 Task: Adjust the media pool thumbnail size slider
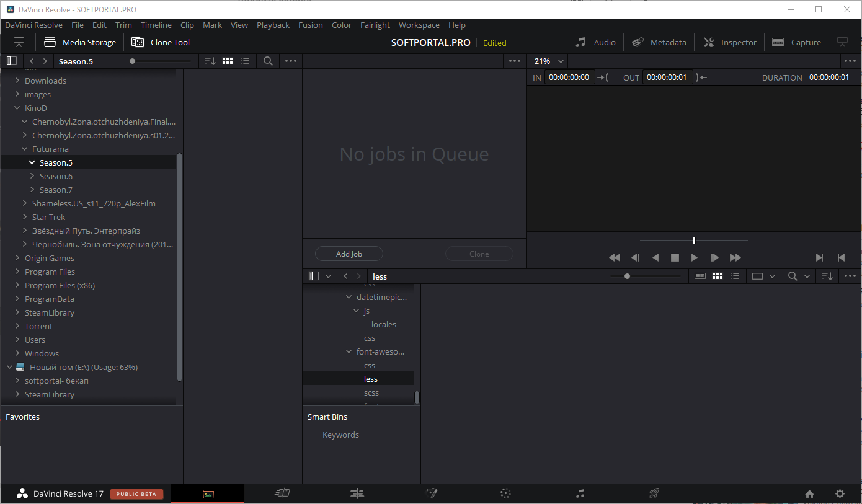pyautogui.click(x=627, y=276)
